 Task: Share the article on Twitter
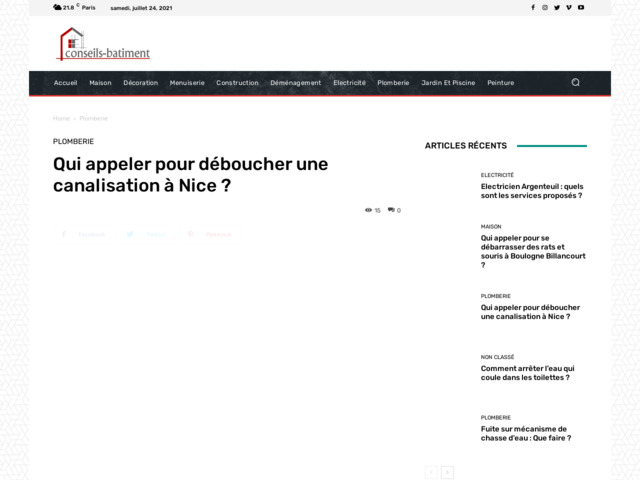click(x=147, y=234)
